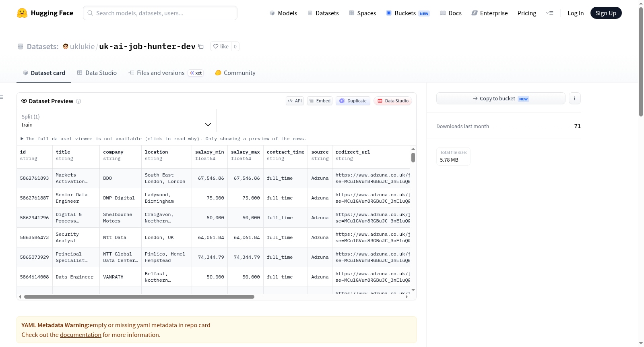Select the London, UK location cell
This screenshot has height=347, width=644.
click(167, 237)
